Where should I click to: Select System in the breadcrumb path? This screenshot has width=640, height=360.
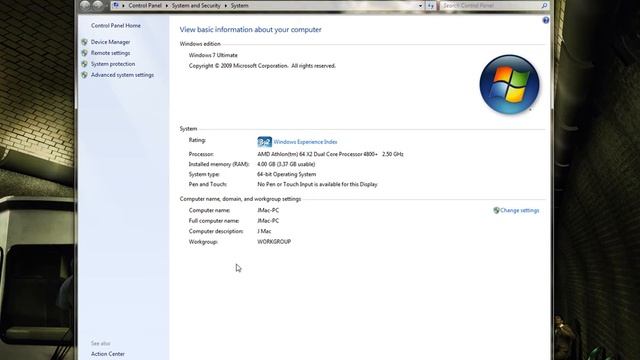click(240, 6)
